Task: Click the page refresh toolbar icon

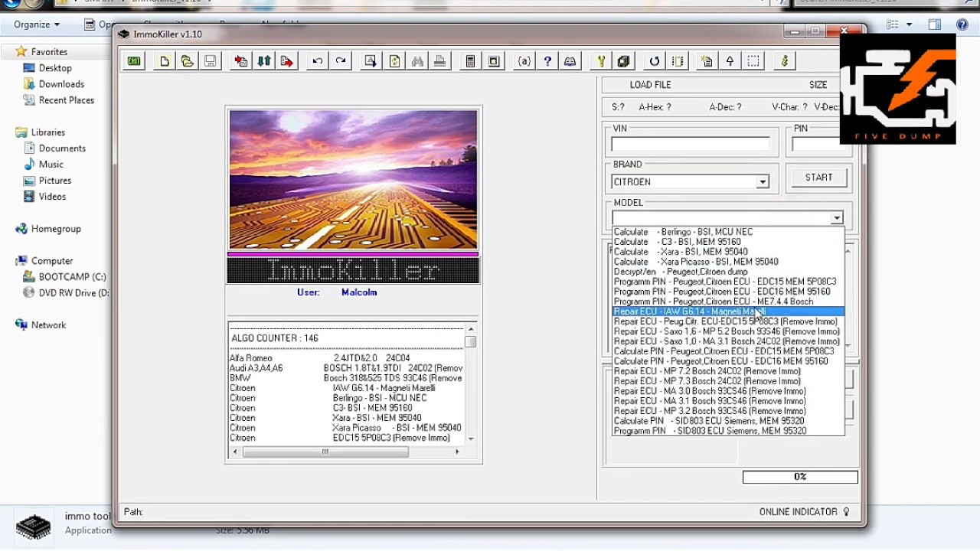Action: [394, 61]
